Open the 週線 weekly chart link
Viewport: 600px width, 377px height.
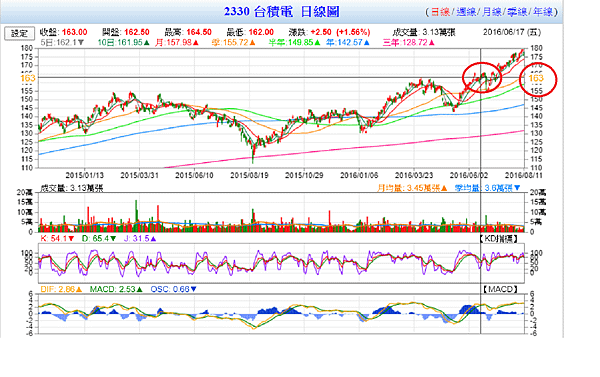[x=466, y=12]
